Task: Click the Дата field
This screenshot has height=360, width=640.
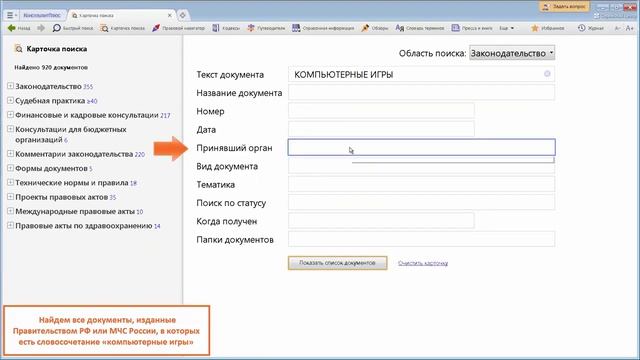Action: point(381,129)
